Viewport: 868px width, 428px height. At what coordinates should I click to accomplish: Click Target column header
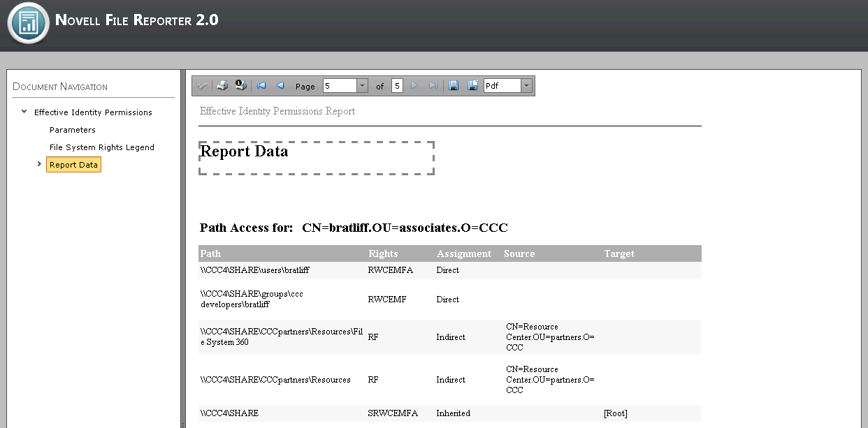tap(620, 253)
